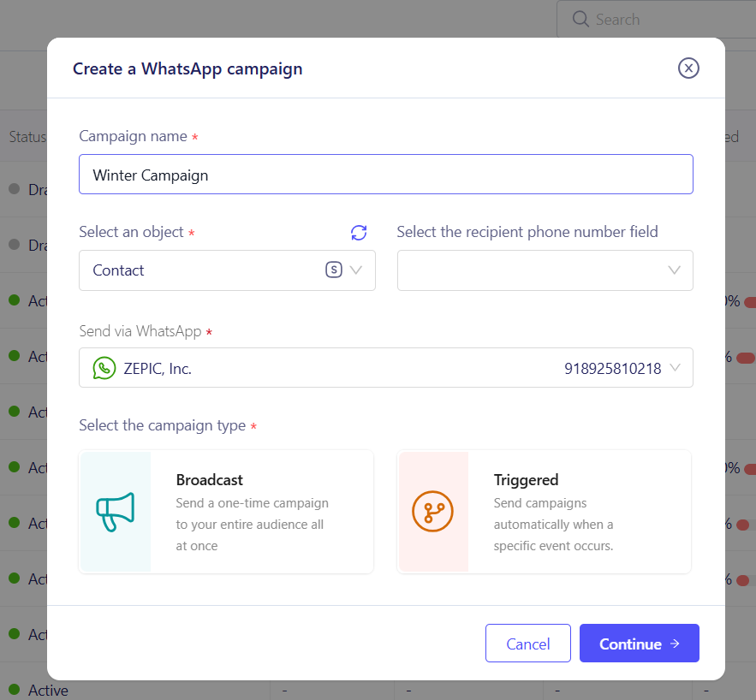The height and width of the screenshot is (700, 756).
Task: Click the WhatsApp logo icon
Action: click(x=104, y=368)
